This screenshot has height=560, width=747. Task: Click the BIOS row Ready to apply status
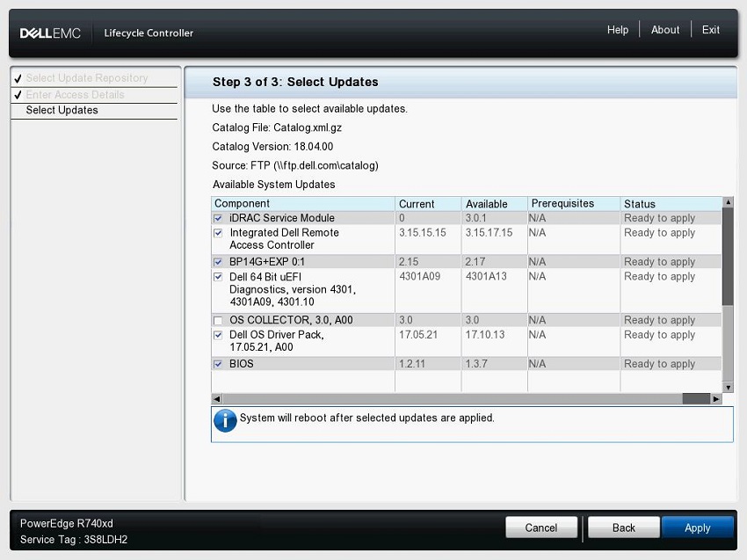[659, 364]
